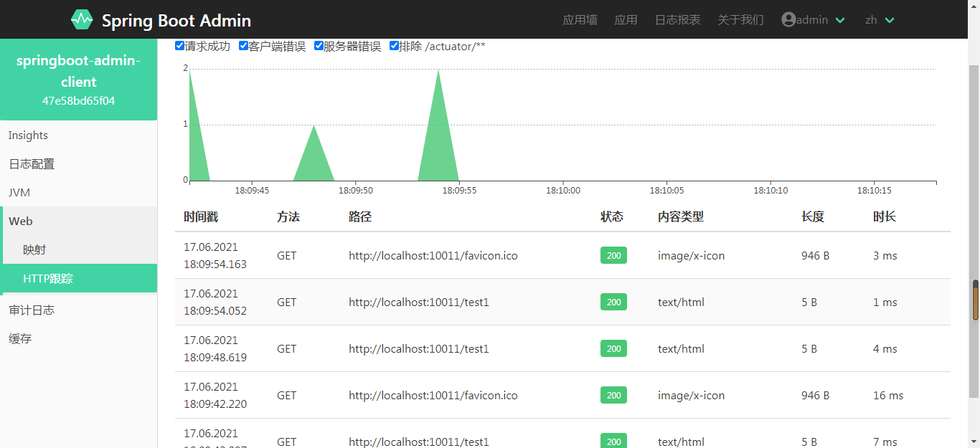The height and width of the screenshot is (448, 980).
Task: Click the 18:10:15 tick on the chart axis
Action: click(x=875, y=191)
